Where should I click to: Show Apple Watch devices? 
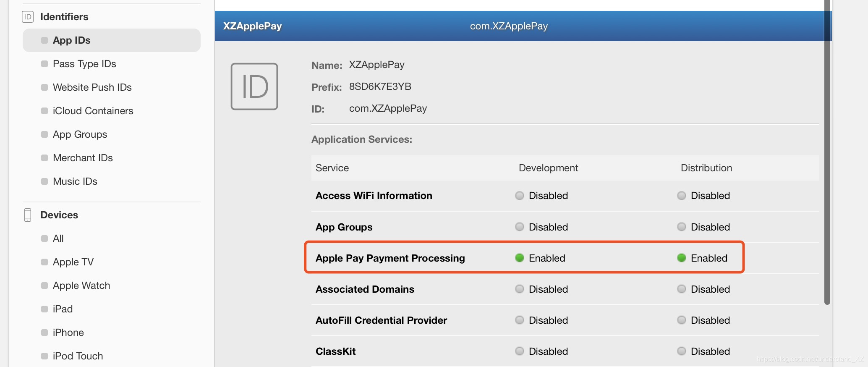tap(81, 286)
